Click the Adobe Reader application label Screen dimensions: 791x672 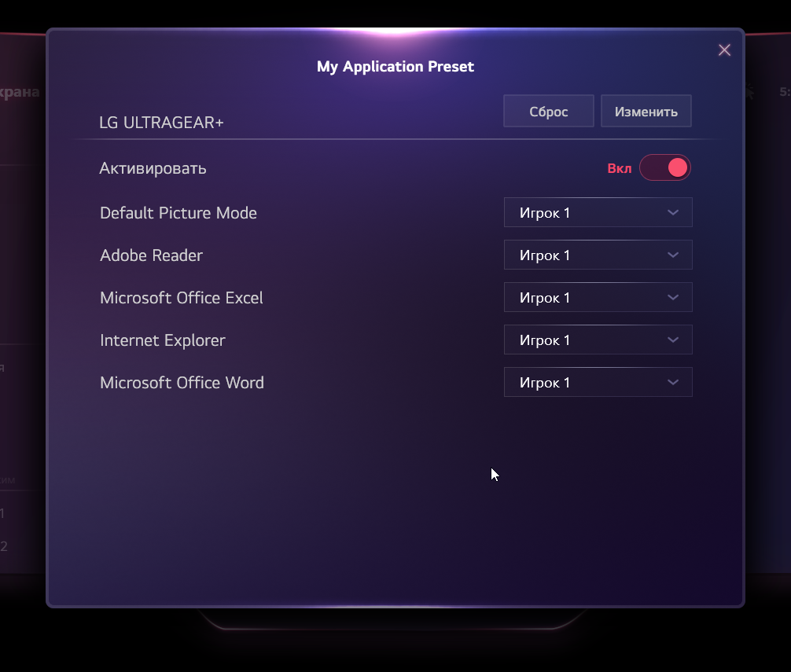coord(151,255)
